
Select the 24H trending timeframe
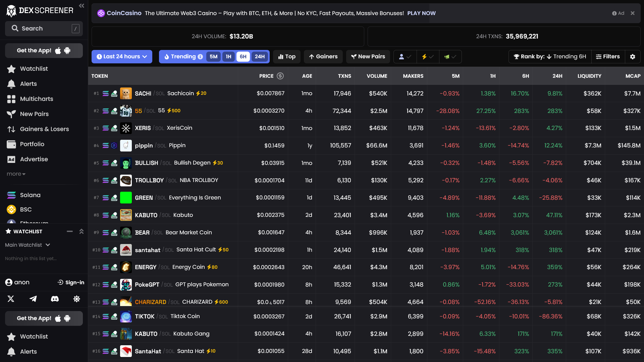(260, 57)
